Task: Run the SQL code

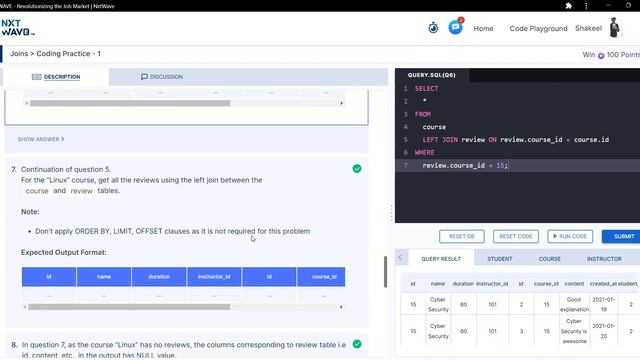Action: tap(570, 236)
